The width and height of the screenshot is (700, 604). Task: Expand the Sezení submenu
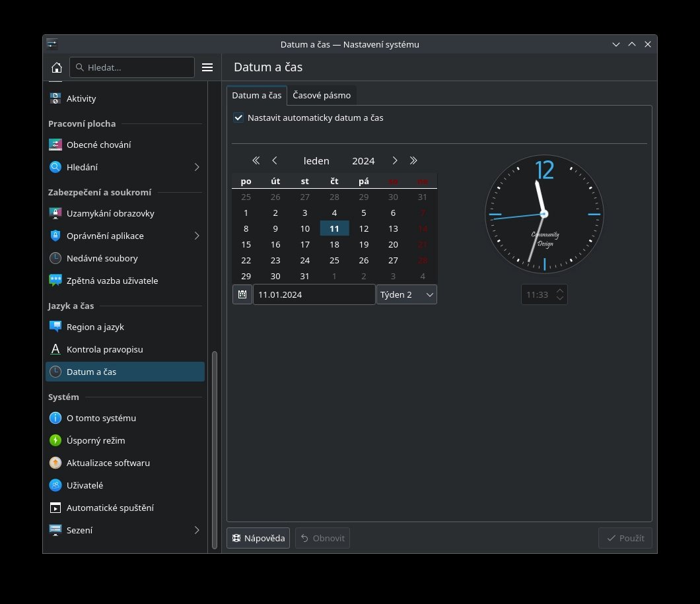coord(196,530)
